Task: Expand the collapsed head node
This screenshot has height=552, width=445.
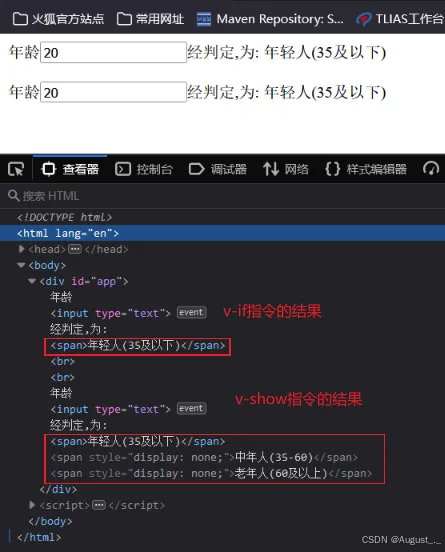Action: [21, 249]
